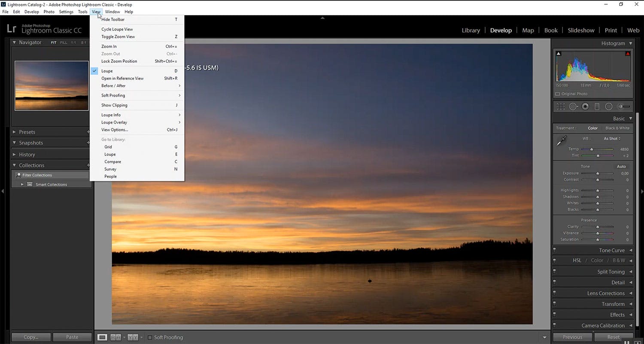Screen dimensions: 644x344
Task: Expand the Smart Collections folder
Action: tap(22, 185)
